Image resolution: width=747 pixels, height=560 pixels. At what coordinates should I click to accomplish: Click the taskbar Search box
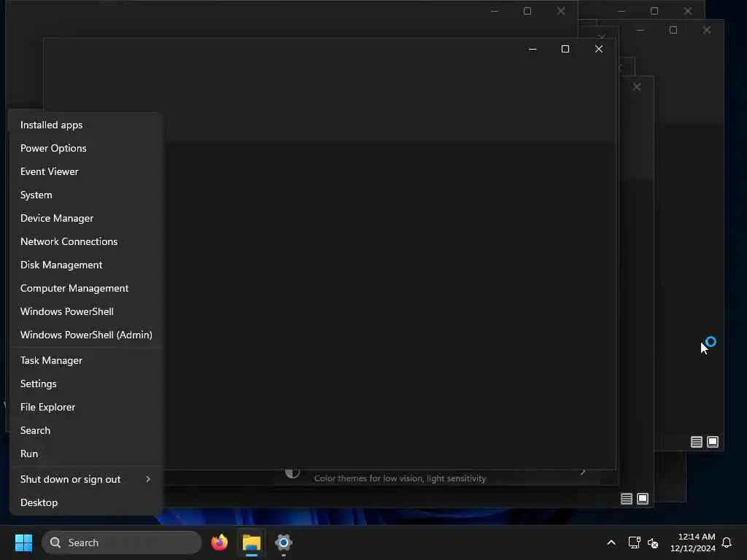(x=122, y=542)
